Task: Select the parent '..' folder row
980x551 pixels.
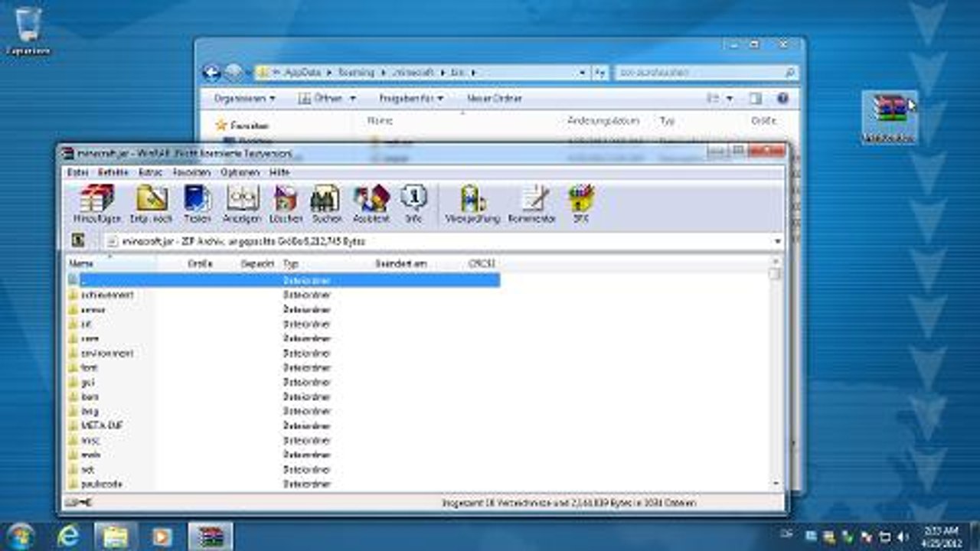Action: (x=283, y=281)
